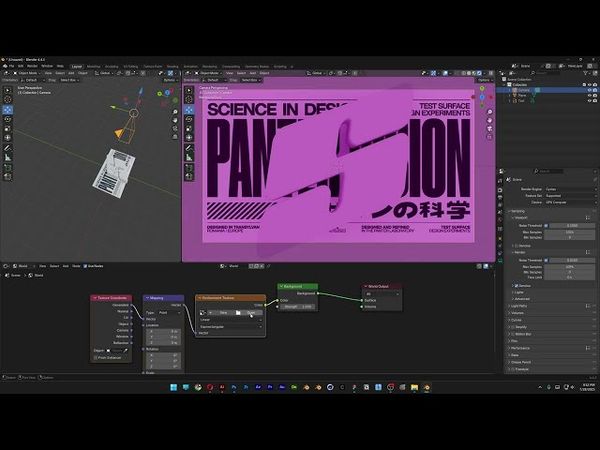
Task: Click viewport Max Samples value field
Action: (x=569, y=232)
